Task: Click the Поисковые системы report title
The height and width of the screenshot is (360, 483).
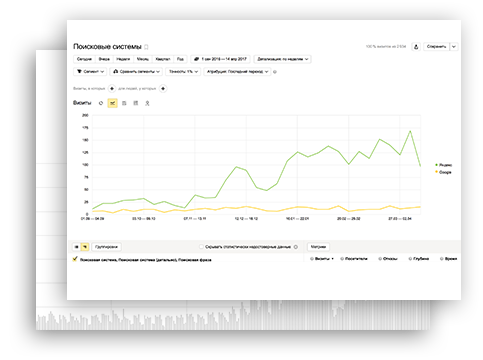Action: (x=107, y=47)
